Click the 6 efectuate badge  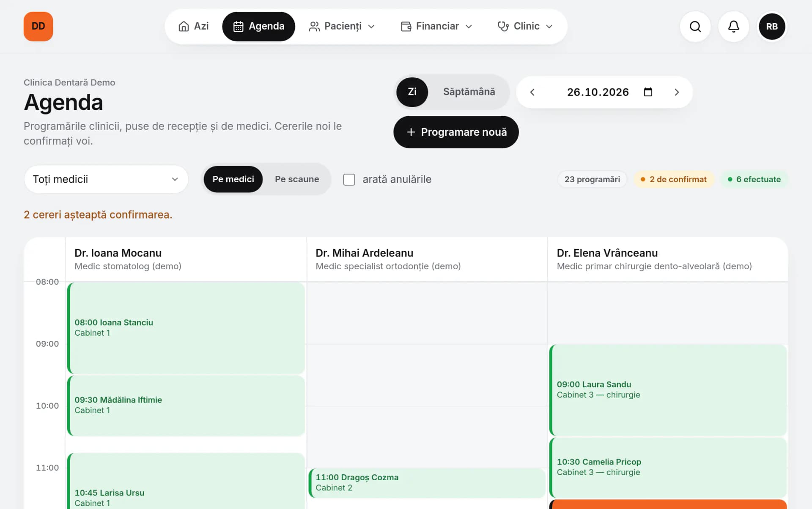tap(754, 179)
